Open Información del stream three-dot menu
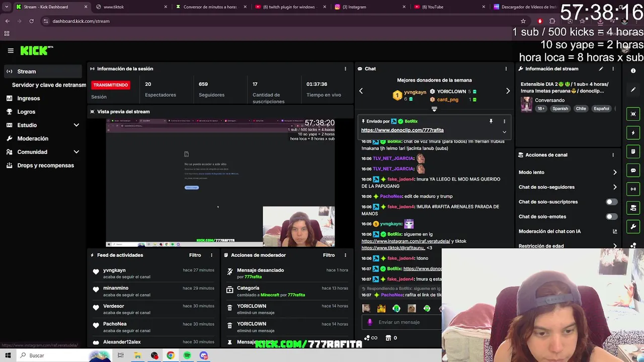This screenshot has width=644, height=362. coord(613,69)
